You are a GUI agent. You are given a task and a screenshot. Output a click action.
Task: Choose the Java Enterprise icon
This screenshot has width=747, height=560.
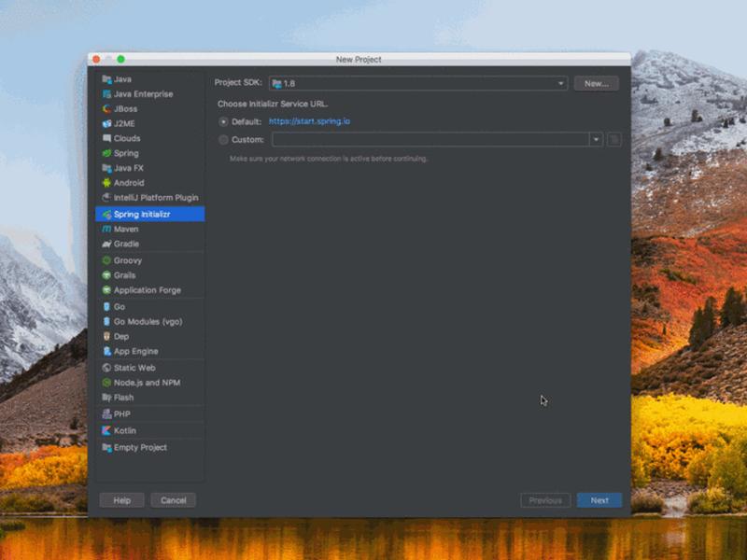click(106, 94)
